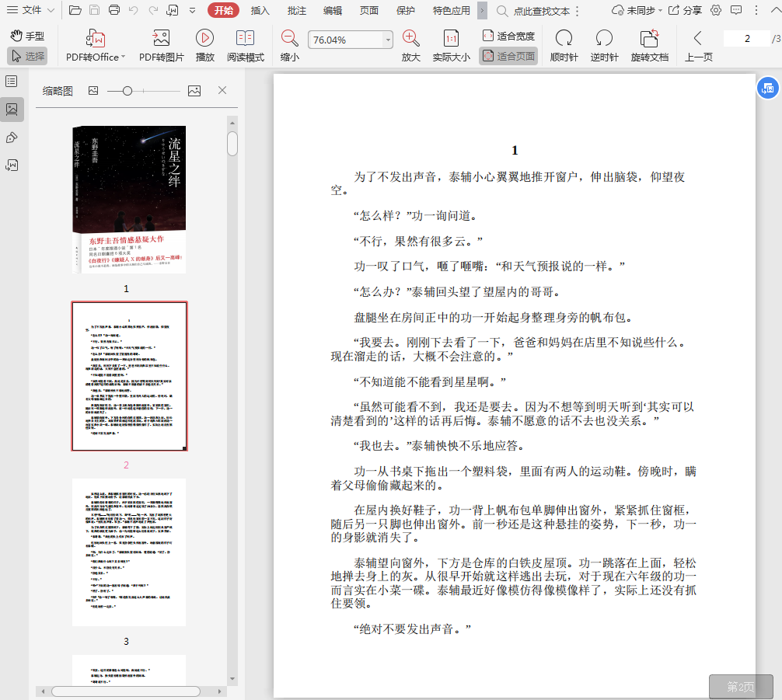Select the 选择 selection tool

[27, 56]
